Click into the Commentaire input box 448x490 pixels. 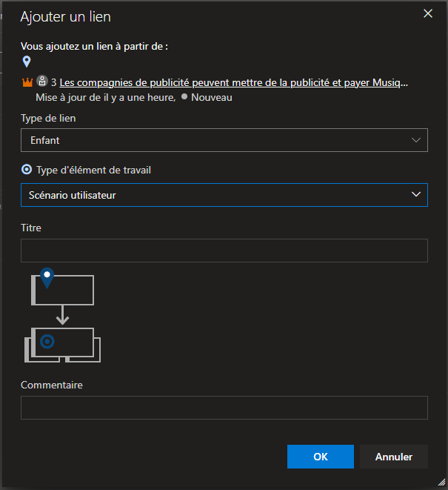[224, 408]
